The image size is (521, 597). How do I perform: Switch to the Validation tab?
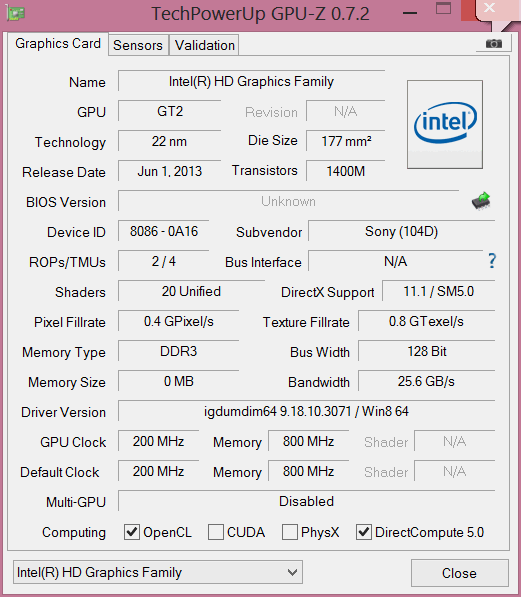click(x=205, y=45)
